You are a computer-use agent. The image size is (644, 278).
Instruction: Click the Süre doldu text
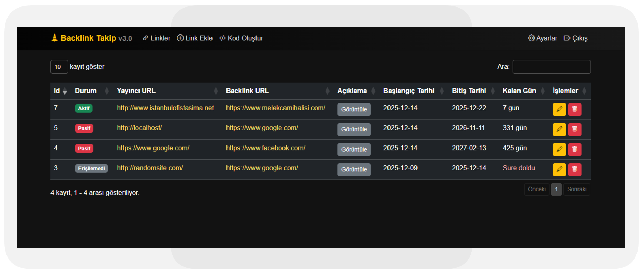[x=519, y=168]
